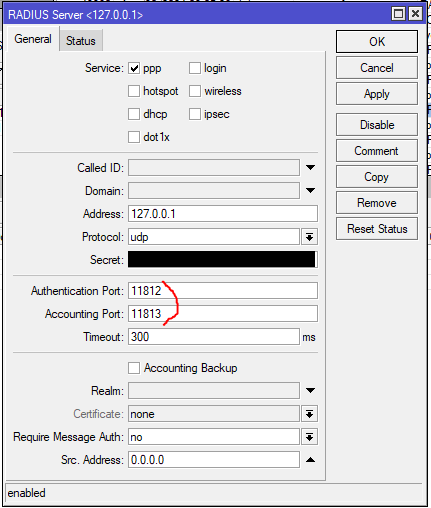
Task: Click Require Message Auth value field
Action: coord(214,437)
